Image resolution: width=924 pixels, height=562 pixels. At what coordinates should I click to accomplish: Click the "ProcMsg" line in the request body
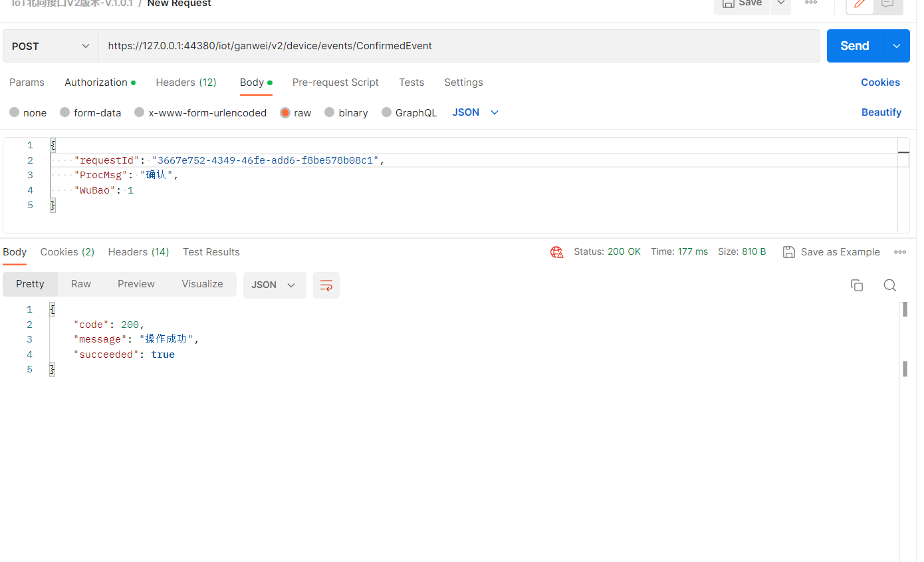pyautogui.click(x=127, y=176)
